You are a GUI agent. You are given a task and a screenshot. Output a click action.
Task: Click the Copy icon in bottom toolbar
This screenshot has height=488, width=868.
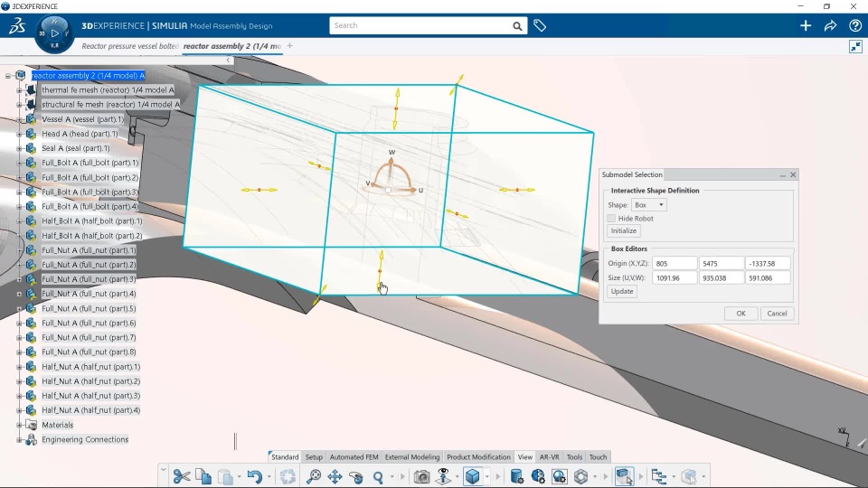click(x=203, y=476)
